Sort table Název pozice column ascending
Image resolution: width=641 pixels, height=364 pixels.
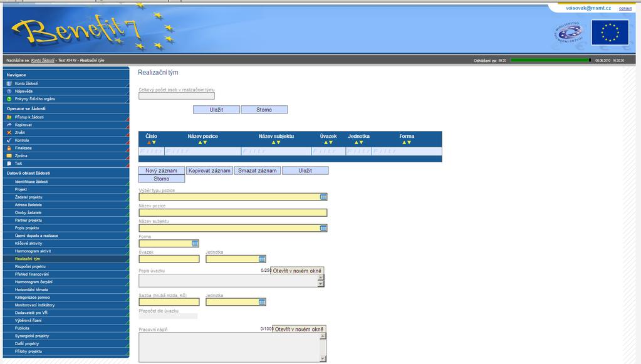point(200,143)
